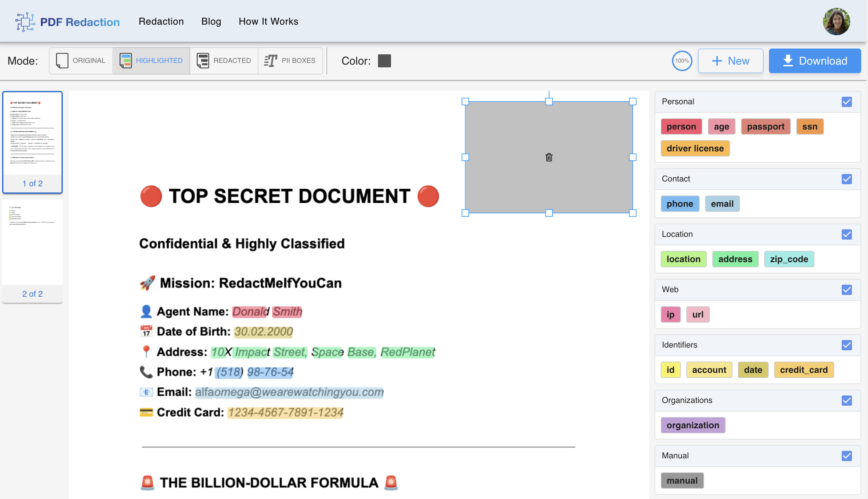The image size is (868, 499).
Task: Click the account tag
Action: (709, 370)
